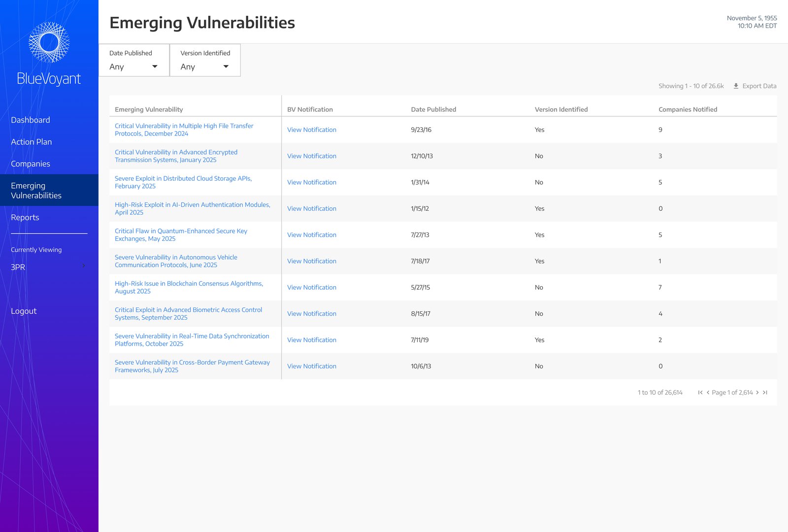Open Critical Vulnerability in Multiple High File Transfer link
The height and width of the screenshot is (532, 788).
pos(184,130)
